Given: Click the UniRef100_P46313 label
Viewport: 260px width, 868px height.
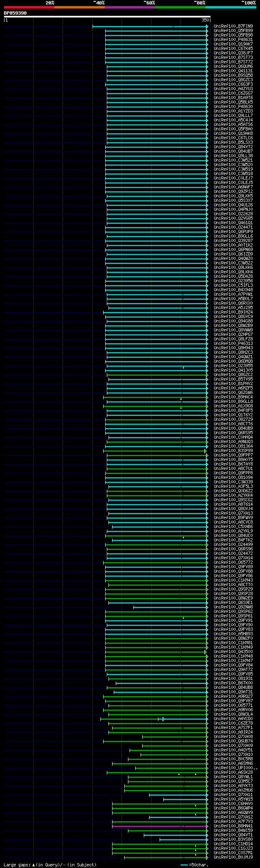Looking at the screenshot, I should [x=233, y=344].
